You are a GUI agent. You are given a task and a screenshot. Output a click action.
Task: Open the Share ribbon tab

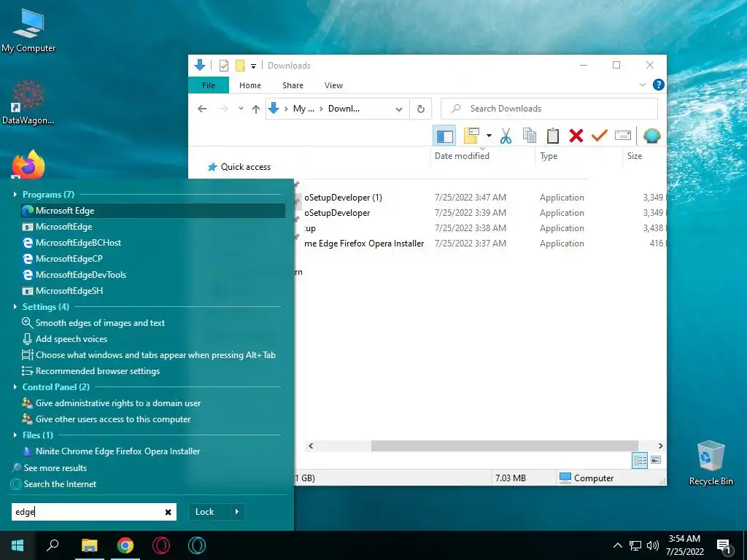pos(293,85)
